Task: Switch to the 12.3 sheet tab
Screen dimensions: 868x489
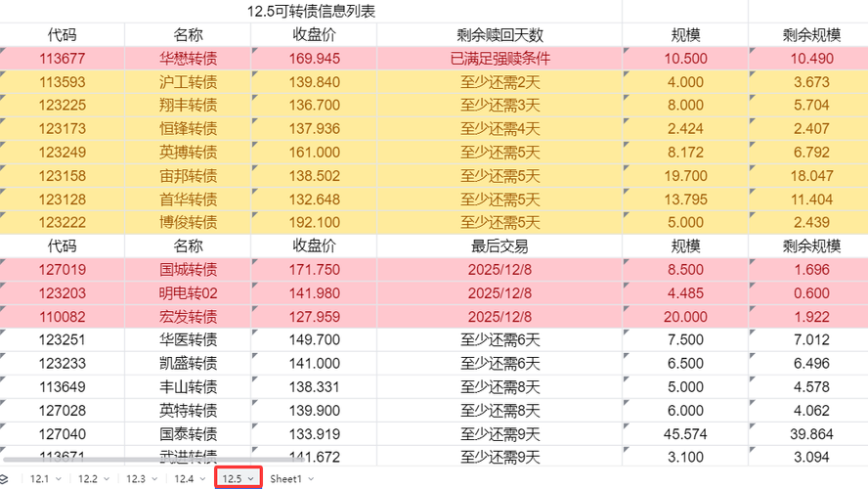Action: 136,479
